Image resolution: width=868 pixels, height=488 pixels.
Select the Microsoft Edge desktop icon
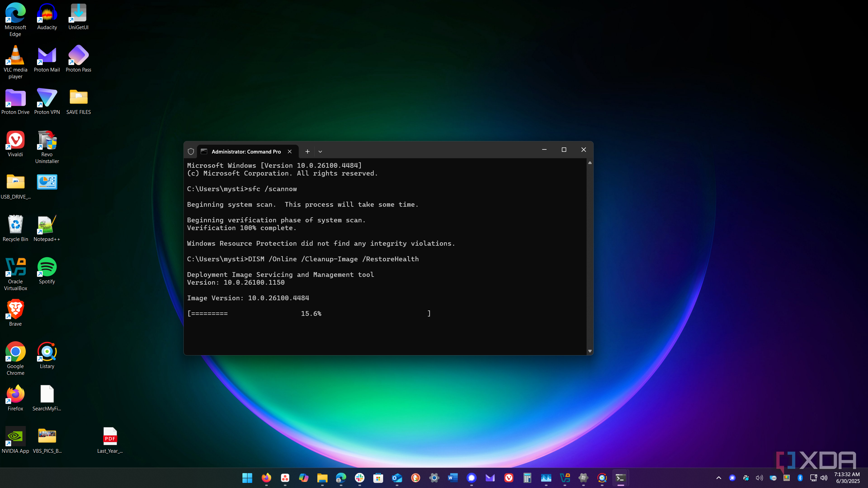pos(15,20)
